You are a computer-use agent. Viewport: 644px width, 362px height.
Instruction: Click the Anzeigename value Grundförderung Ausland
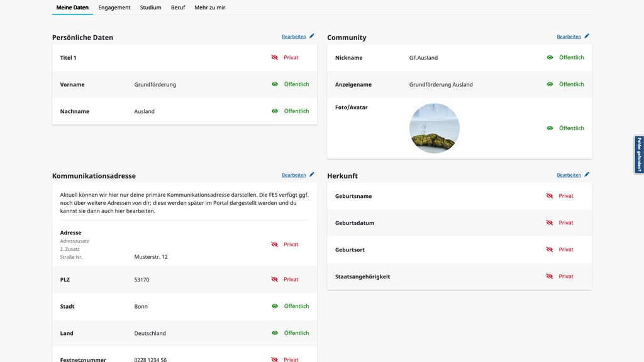441,85
